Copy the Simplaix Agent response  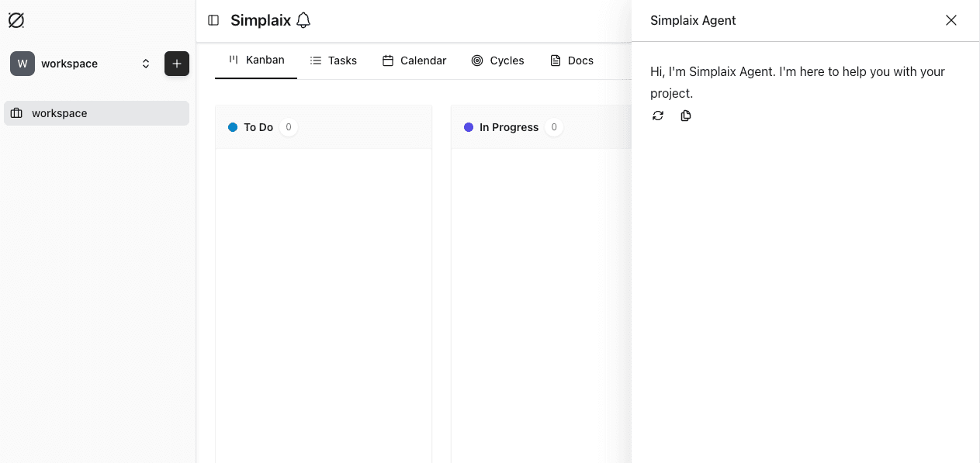coord(686,116)
